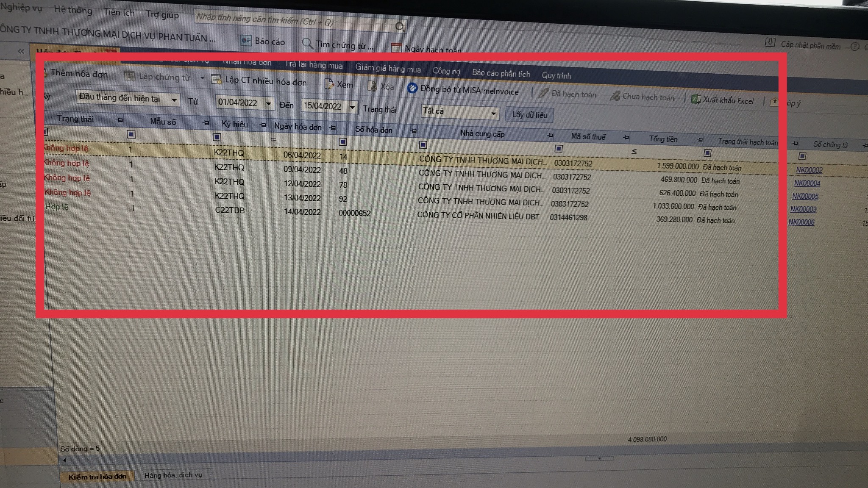Pin the Mã số thuế column

[626, 137]
